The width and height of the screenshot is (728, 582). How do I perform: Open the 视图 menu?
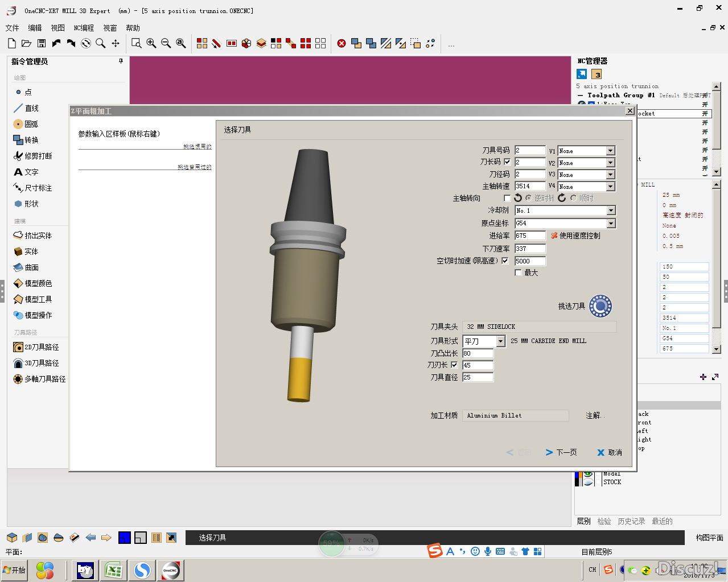point(57,28)
